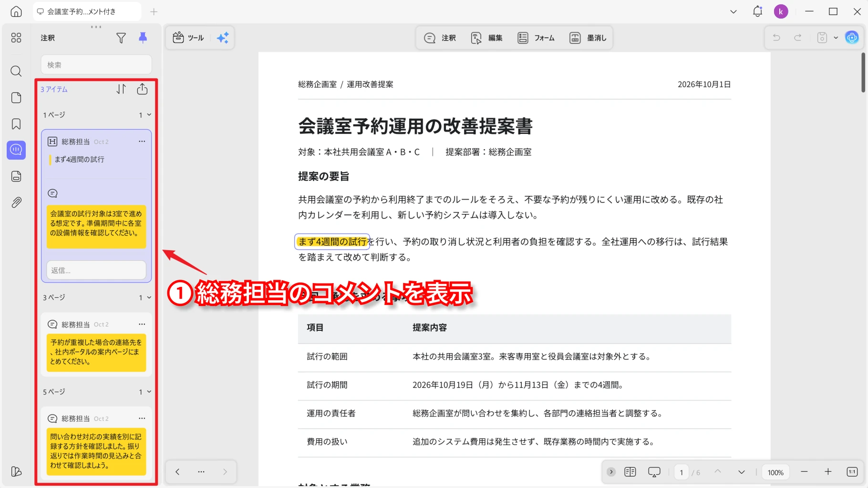Click in the 検索 search field
Viewport: 868px width, 488px height.
point(96,65)
